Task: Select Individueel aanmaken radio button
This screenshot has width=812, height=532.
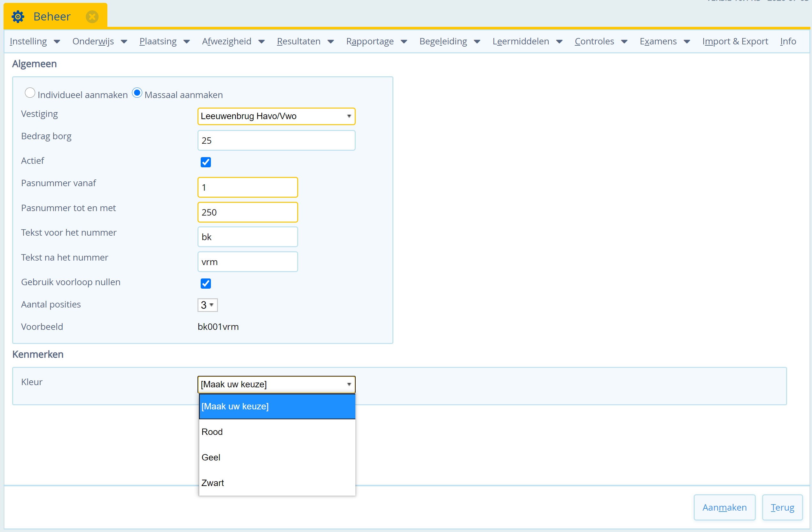Action: tap(30, 93)
